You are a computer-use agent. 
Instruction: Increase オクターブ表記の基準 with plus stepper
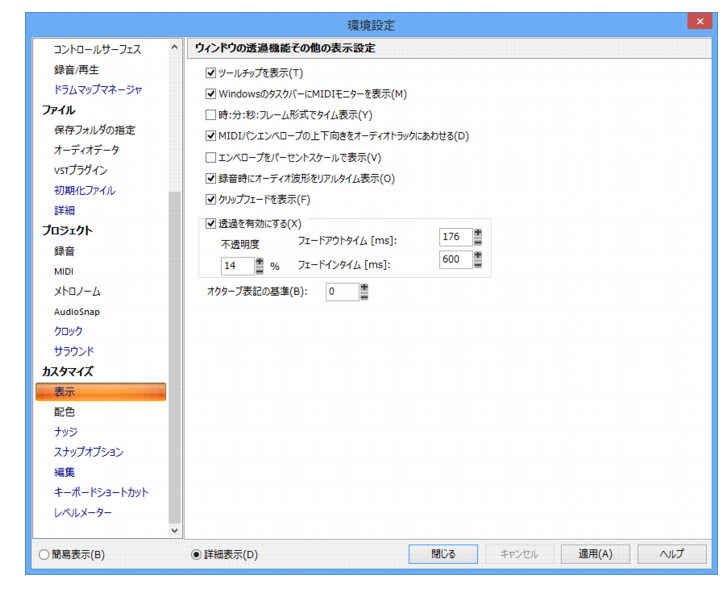[364, 288]
